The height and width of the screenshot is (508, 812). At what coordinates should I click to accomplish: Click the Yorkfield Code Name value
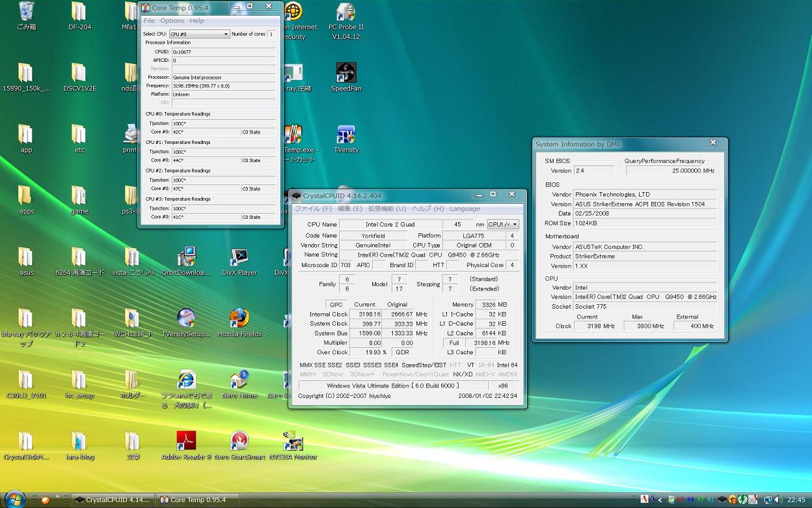click(373, 236)
